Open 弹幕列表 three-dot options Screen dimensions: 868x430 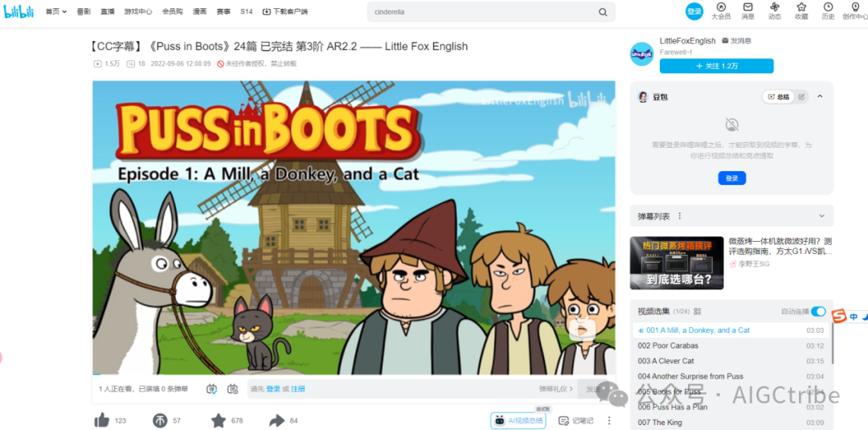tap(680, 216)
